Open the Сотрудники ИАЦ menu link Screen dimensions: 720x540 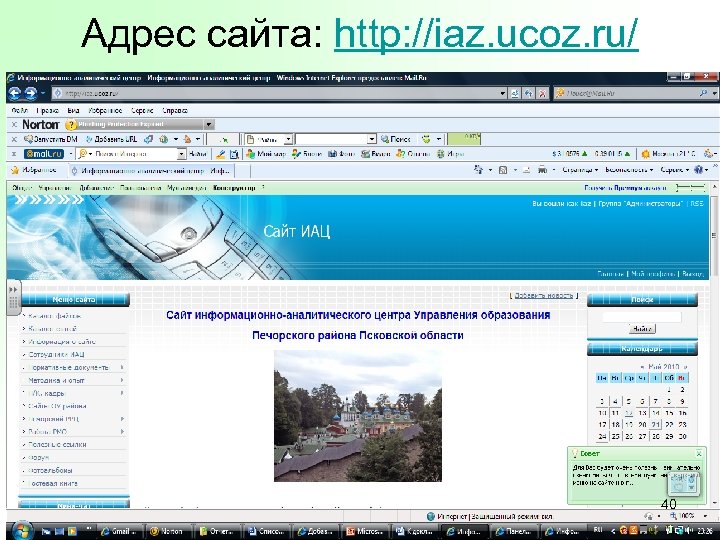[56, 354]
